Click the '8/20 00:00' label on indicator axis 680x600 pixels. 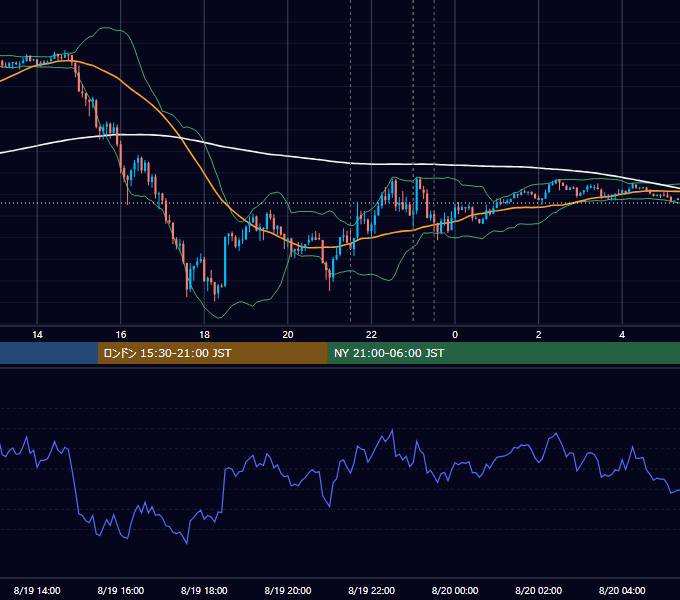(455, 590)
